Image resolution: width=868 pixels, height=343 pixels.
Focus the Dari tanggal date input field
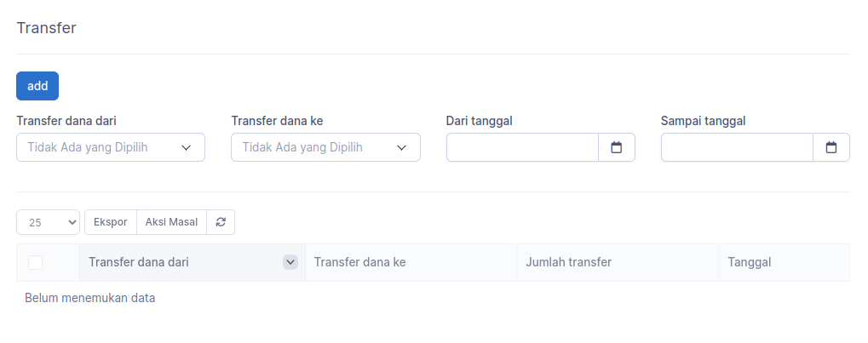tap(522, 147)
